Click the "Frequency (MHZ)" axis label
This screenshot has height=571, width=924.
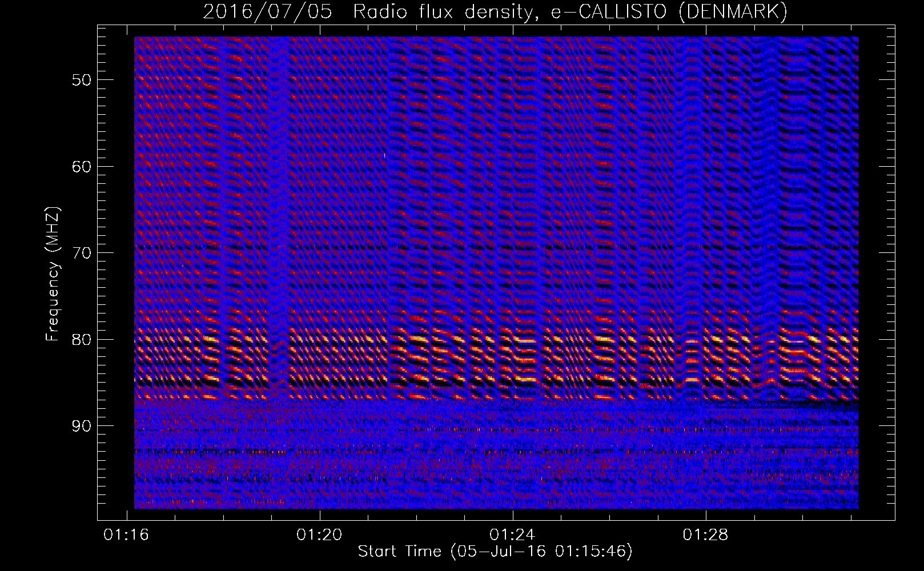53,275
